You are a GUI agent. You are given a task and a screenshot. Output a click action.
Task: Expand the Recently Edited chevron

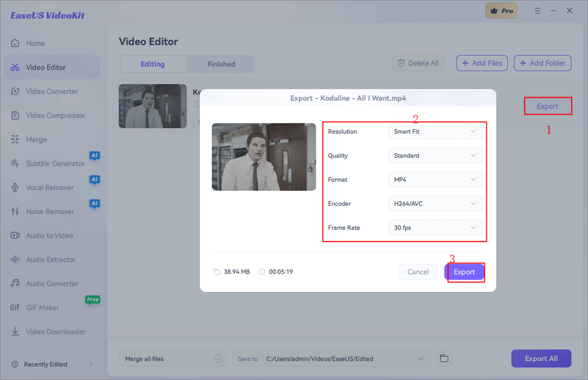91,364
